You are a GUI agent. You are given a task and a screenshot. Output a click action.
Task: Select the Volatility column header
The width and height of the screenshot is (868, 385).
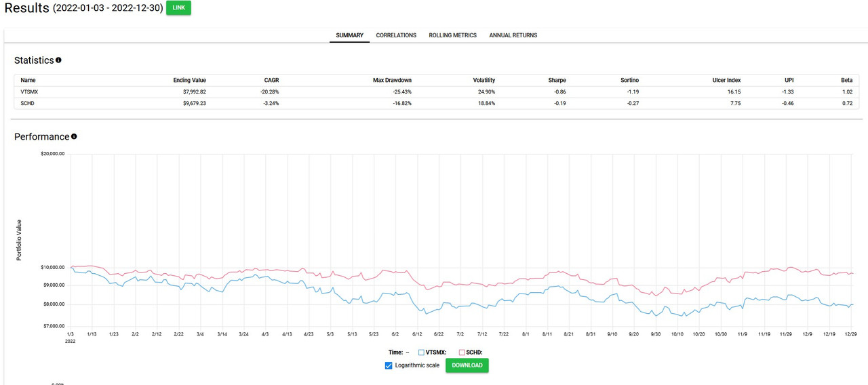click(x=484, y=80)
